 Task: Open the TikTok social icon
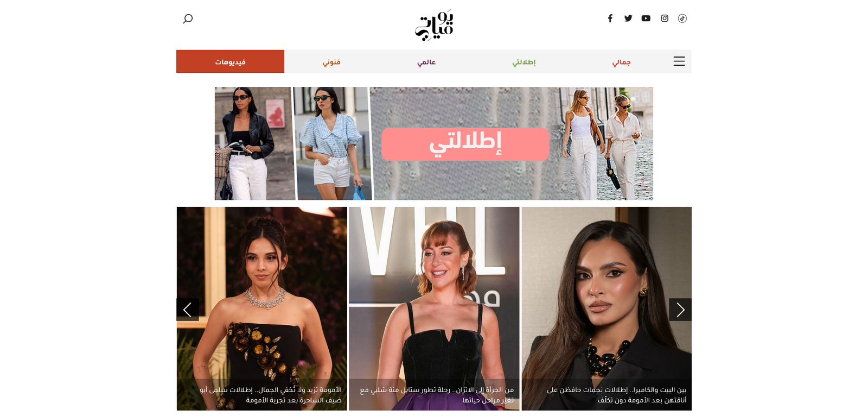click(x=682, y=18)
